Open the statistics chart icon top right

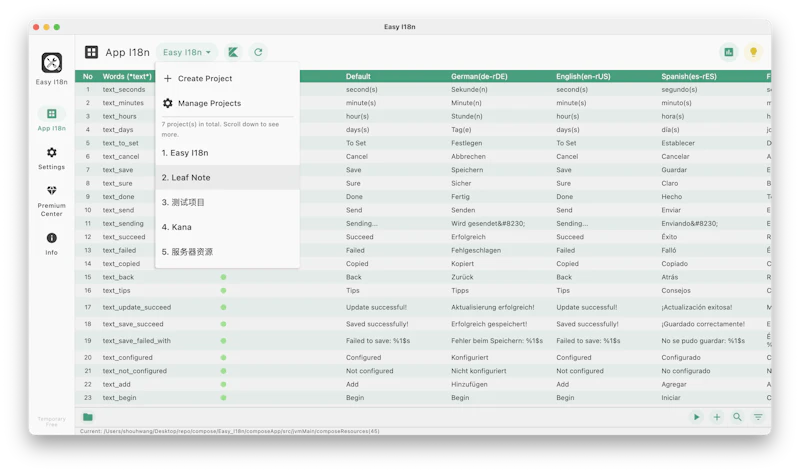click(x=729, y=52)
